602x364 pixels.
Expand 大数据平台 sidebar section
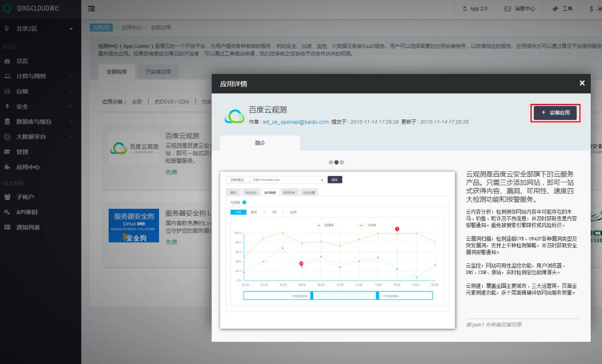[40, 137]
